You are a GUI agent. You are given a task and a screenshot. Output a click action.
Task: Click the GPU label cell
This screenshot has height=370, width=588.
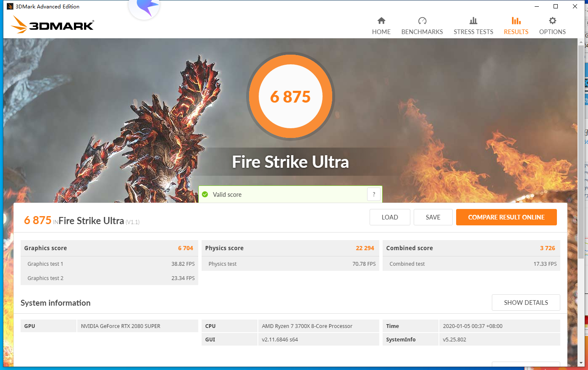pyautogui.click(x=48, y=326)
